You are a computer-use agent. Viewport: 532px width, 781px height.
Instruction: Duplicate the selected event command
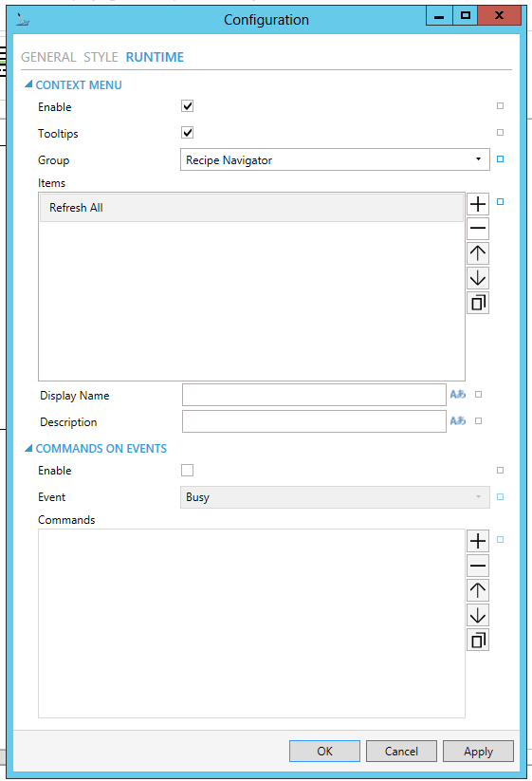478,640
